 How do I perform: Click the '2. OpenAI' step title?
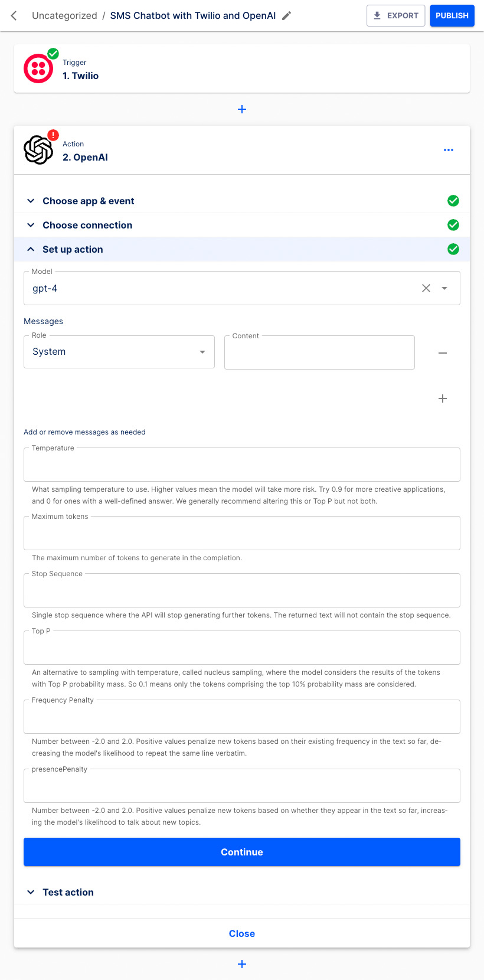pyautogui.click(x=85, y=157)
